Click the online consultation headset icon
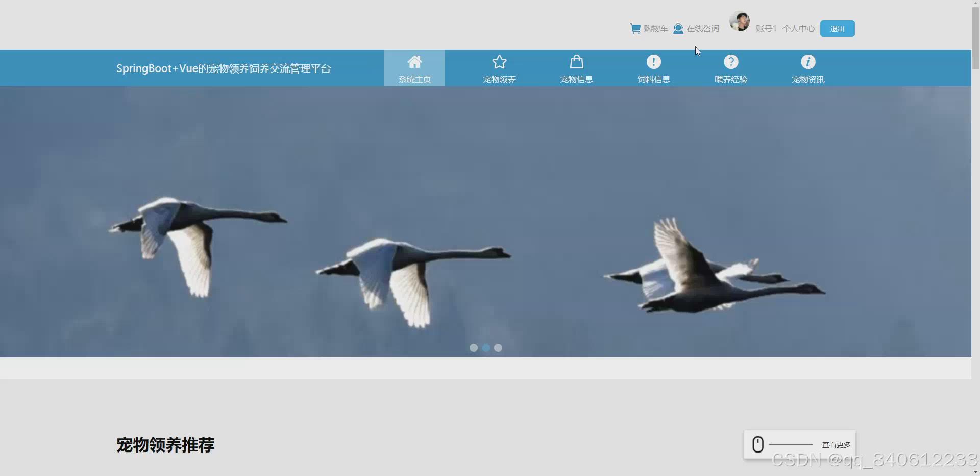Viewport: 980px width, 476px height. coord(678,29)
